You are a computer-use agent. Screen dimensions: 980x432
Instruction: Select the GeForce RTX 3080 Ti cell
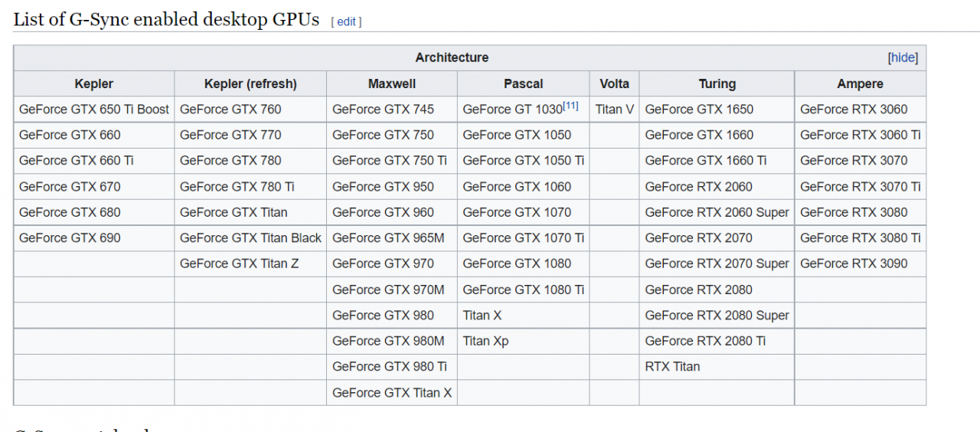[861, 238]
